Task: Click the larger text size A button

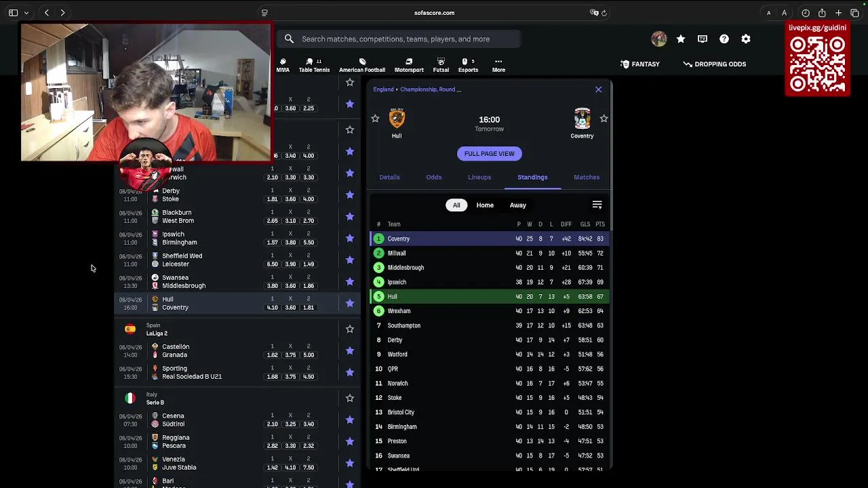Action: point(784,13)
